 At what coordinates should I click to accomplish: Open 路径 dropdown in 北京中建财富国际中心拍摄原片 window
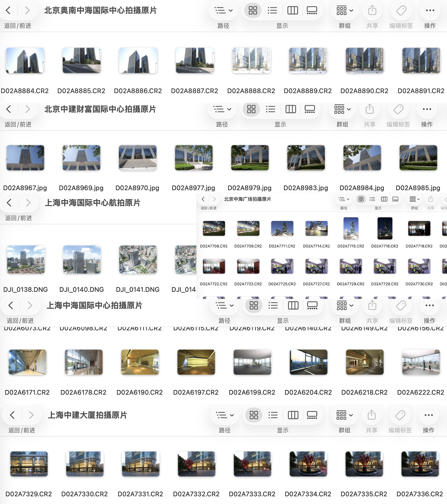coord(222,109)
